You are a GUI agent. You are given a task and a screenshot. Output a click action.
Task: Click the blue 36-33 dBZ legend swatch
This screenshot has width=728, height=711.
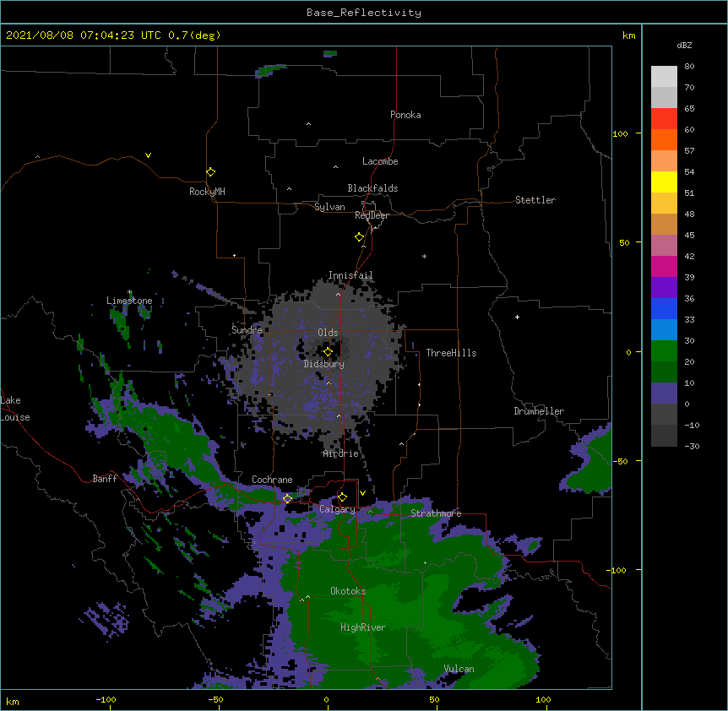click(x=664, y=308)
